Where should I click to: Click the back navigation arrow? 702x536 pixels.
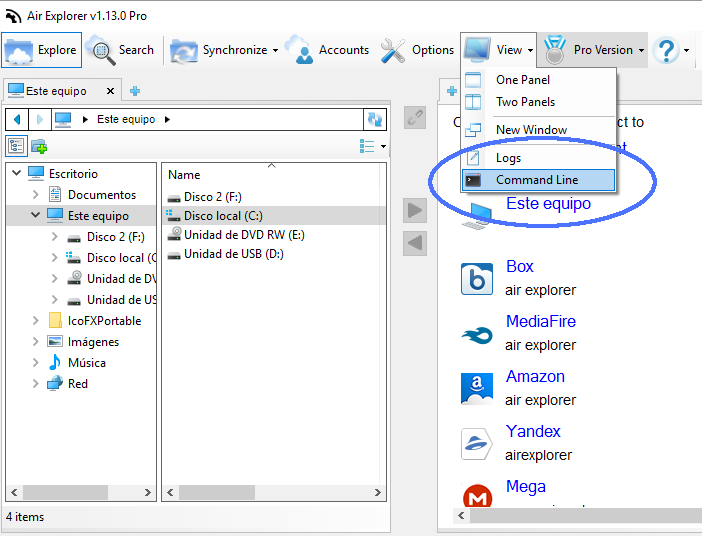(17, 120)
